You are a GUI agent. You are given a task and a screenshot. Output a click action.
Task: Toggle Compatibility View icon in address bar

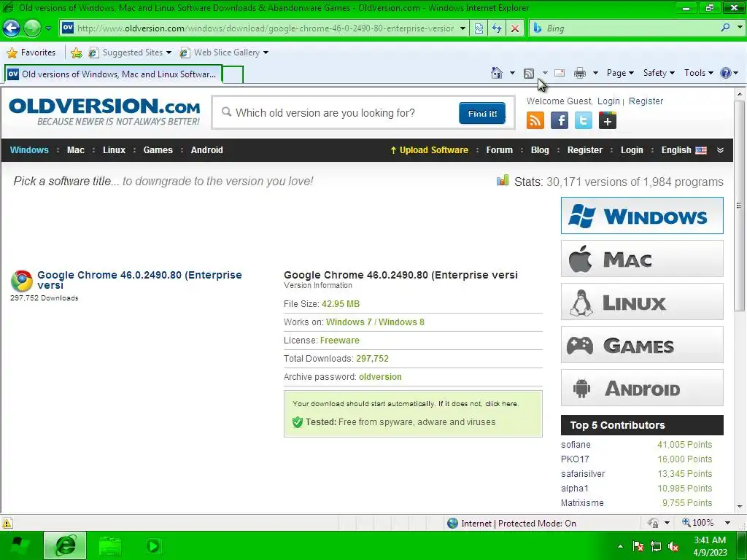coord(479,28)
